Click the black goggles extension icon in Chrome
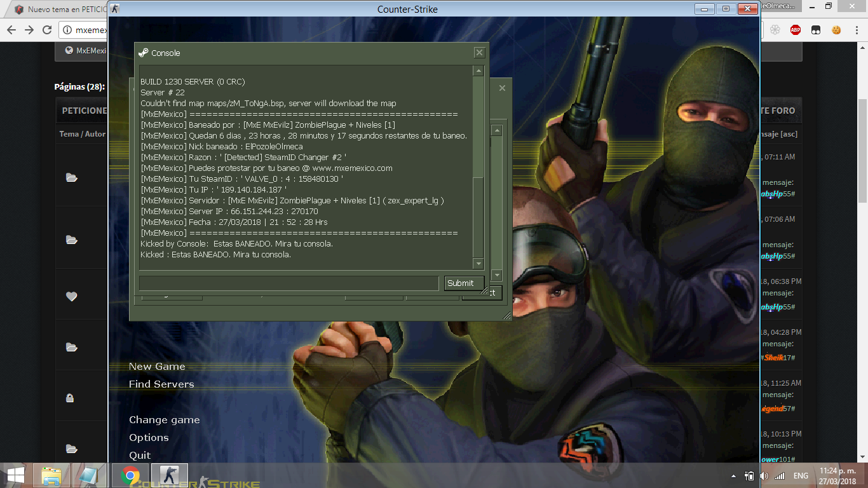Viewport: 868px width, 488px height. click(x=816, y=30)
